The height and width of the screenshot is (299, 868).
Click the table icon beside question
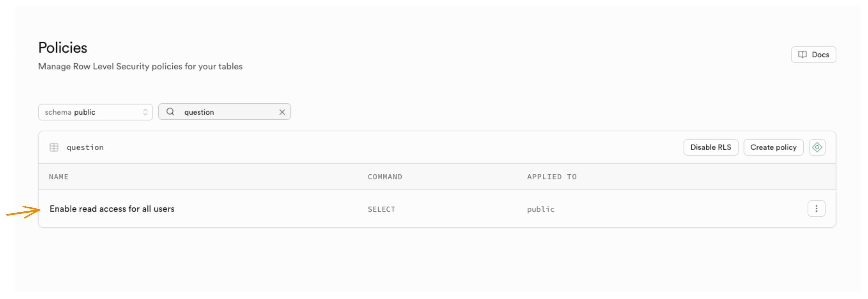pos(54,147)
